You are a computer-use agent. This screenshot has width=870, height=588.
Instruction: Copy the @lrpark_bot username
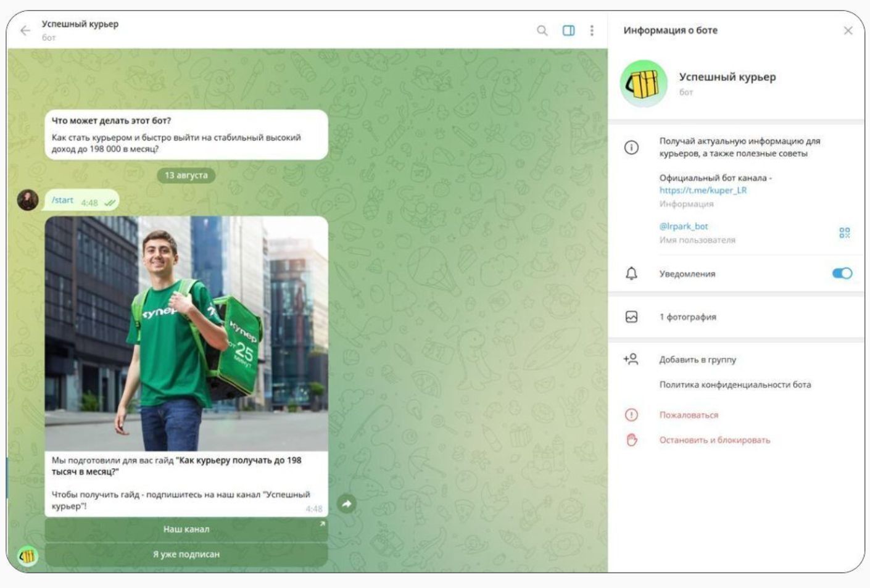click(684, 226)
